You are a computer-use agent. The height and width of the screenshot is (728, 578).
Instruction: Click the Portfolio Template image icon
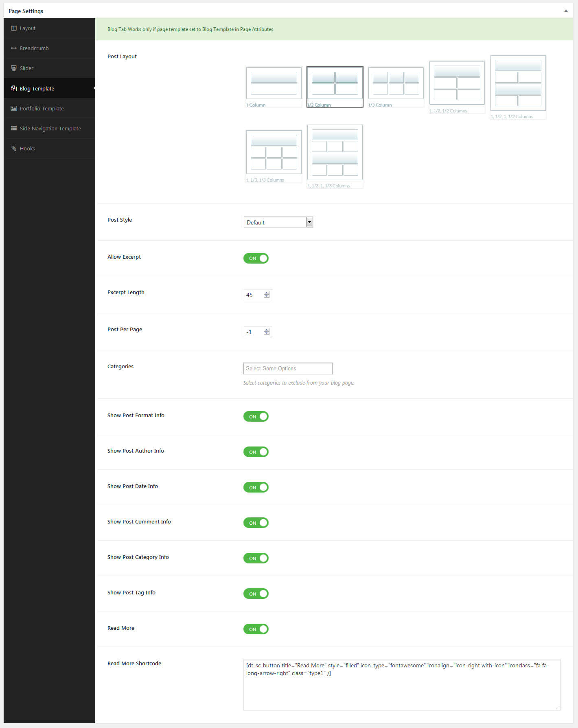pos(14,108)
